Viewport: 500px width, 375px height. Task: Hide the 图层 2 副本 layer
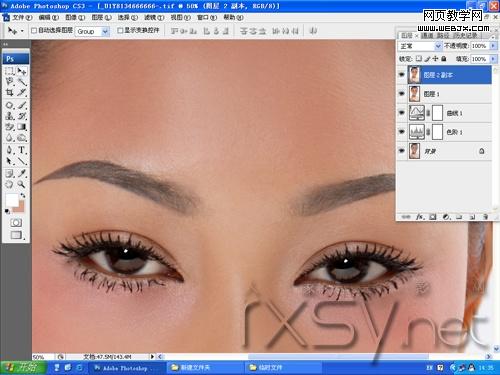click(402, 75)
